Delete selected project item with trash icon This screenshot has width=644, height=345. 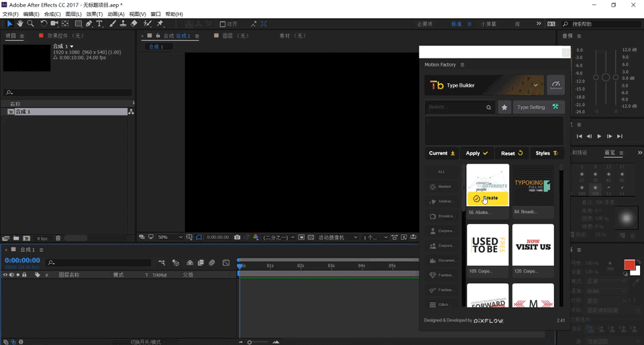(58, 238)
